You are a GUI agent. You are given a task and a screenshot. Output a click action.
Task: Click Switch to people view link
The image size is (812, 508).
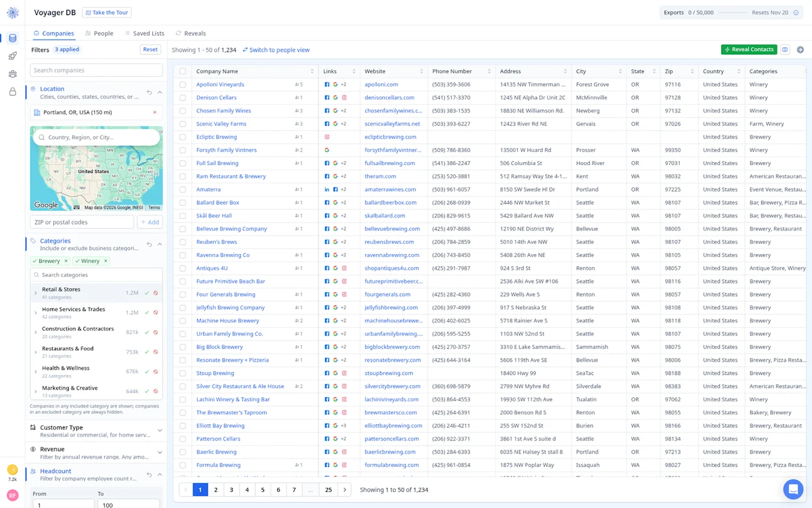[x=276, y=50]
